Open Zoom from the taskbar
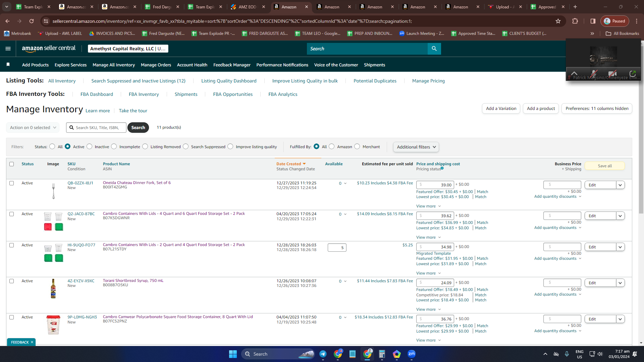This screenshot has height=362, width=644. tap(412, 354)
